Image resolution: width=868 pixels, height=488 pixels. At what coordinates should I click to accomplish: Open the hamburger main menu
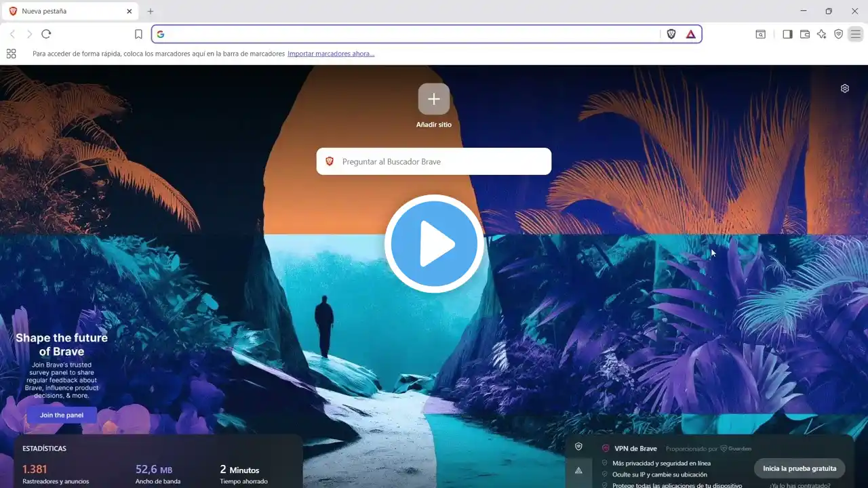tap(856, 34)
